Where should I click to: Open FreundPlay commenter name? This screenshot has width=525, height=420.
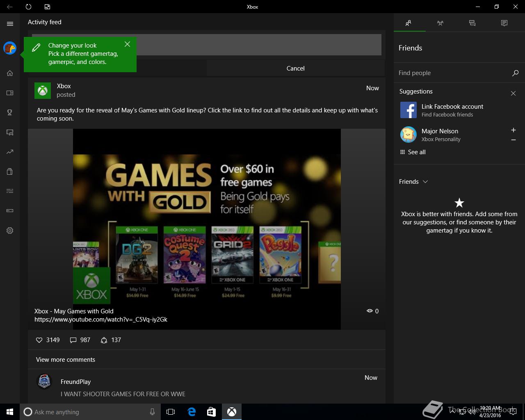tap(75, 382)
